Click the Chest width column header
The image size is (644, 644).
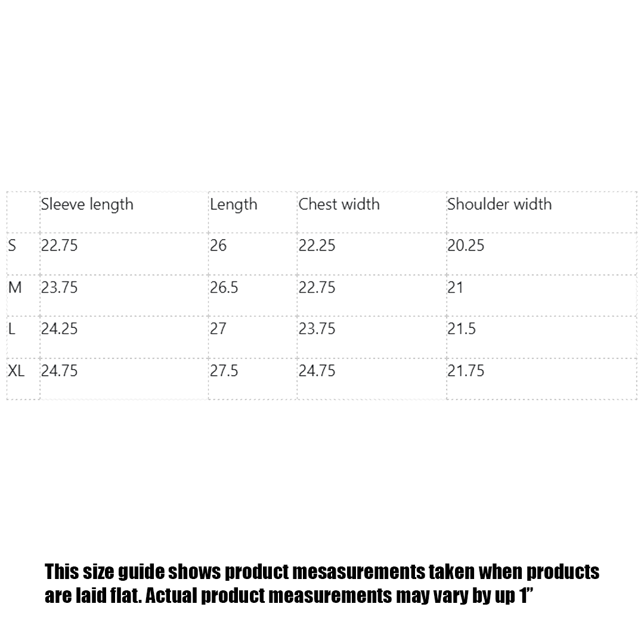[x=339, y=205]
